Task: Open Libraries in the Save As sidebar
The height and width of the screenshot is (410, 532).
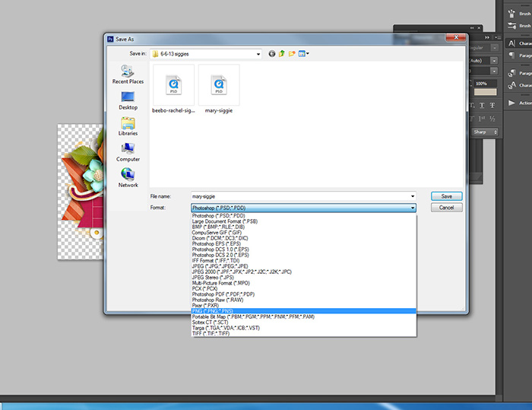Action: pos(128,126)
